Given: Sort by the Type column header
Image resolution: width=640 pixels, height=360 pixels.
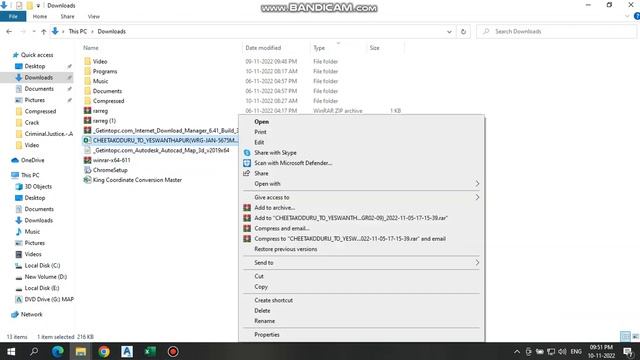Looking at the screenshot, I should tap(319, 48).
